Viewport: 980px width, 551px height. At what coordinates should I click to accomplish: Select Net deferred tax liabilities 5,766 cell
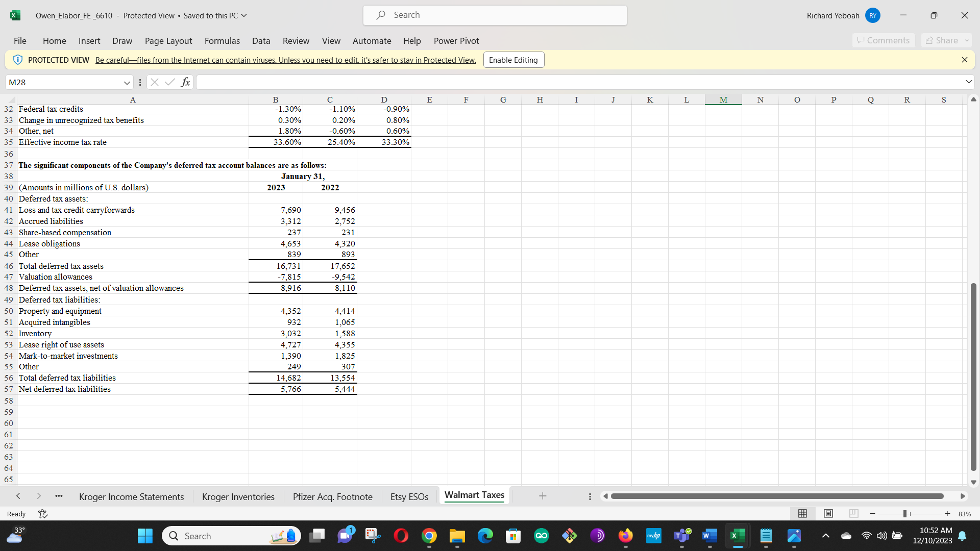coord(276,389)
